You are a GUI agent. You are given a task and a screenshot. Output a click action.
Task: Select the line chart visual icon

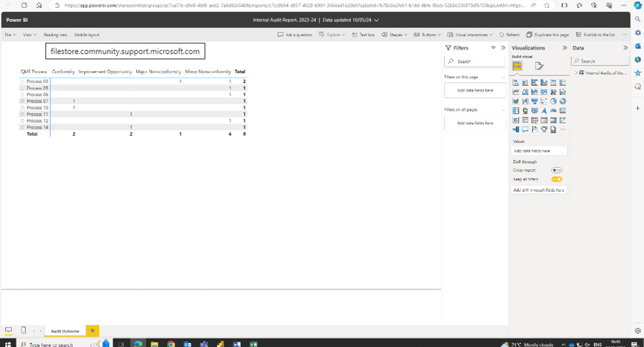(516, 92)
